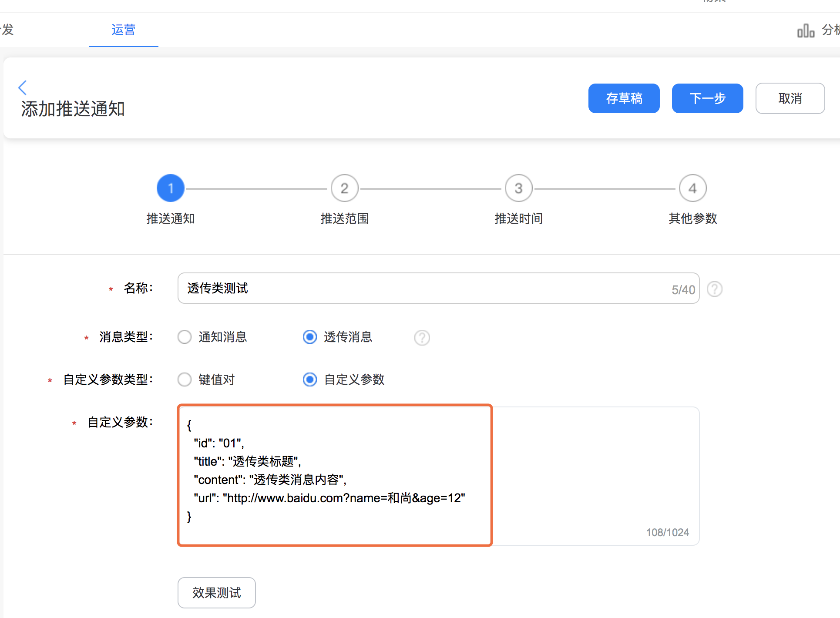Switch to the 运营 tab
Viewport: 840px width, 618px height.
click(x=123, y=30)
